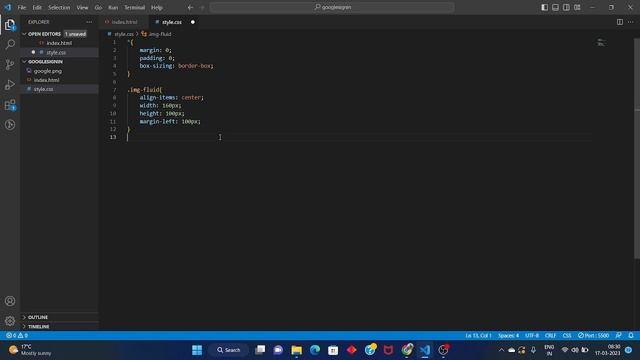The image size is (640, 360).
Task: Open the Edit menu
Action: [x=37, y=7]
